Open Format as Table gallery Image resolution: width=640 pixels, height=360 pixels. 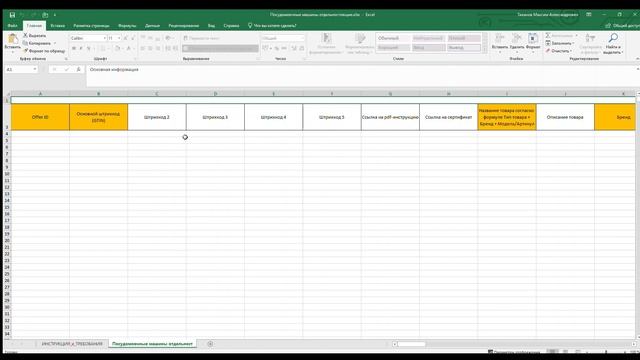tap(359, 44)
